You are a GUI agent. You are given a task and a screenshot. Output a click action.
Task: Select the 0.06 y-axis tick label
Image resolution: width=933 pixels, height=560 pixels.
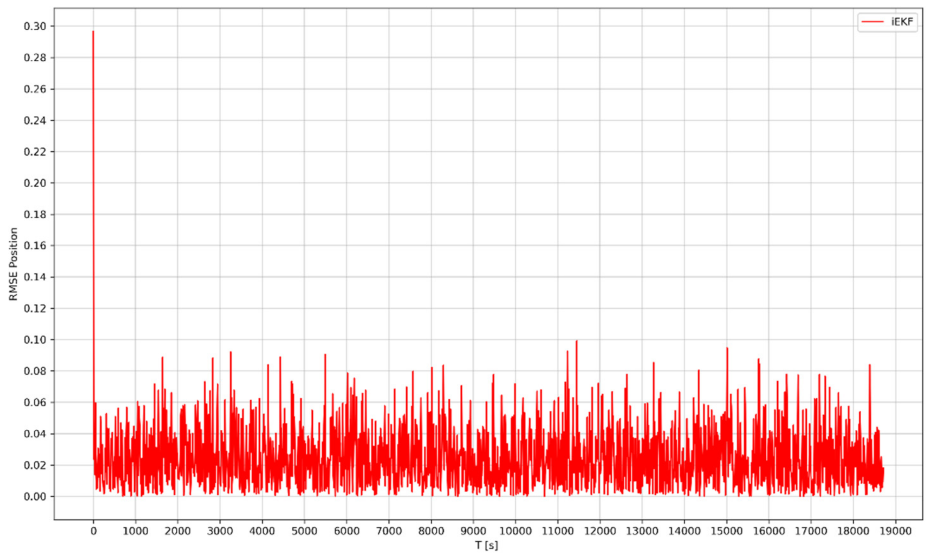pos(35,402)
